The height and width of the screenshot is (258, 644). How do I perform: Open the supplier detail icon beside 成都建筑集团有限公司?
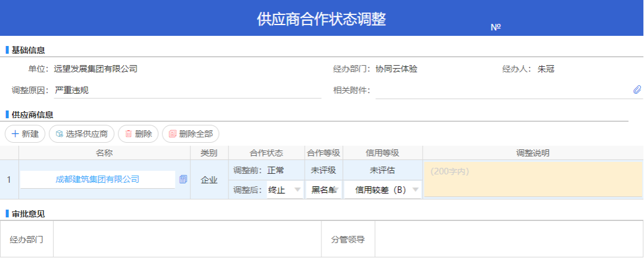[183, 179]
